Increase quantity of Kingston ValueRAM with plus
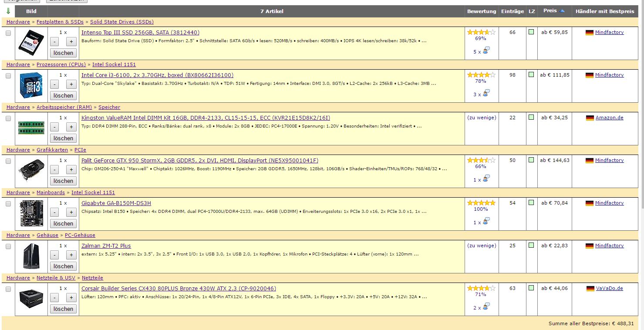 point(71,127)
